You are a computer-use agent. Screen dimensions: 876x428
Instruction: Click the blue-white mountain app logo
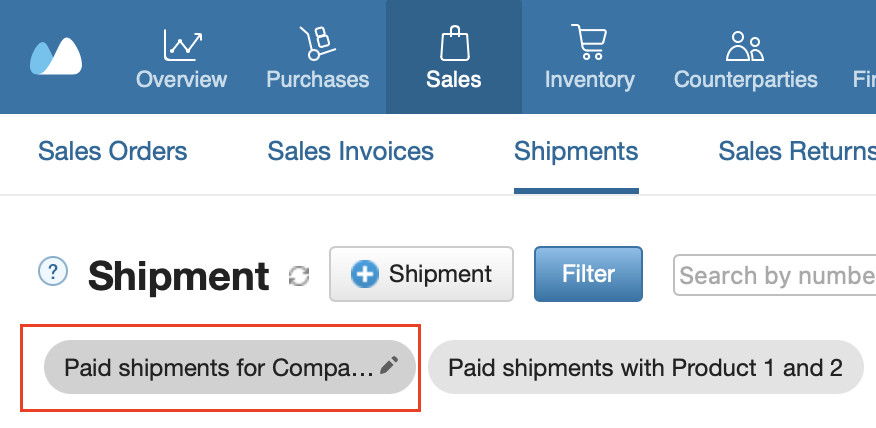point(56,56)
